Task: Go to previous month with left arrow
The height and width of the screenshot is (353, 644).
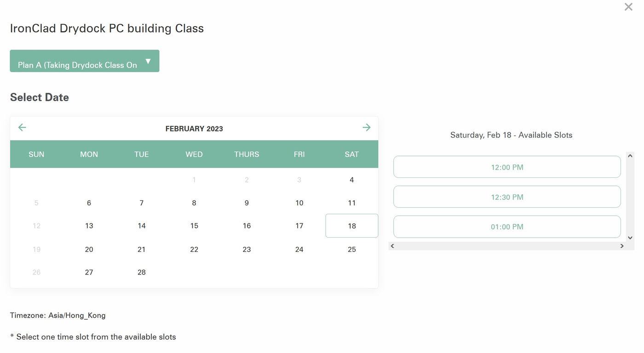Action: 22,127
